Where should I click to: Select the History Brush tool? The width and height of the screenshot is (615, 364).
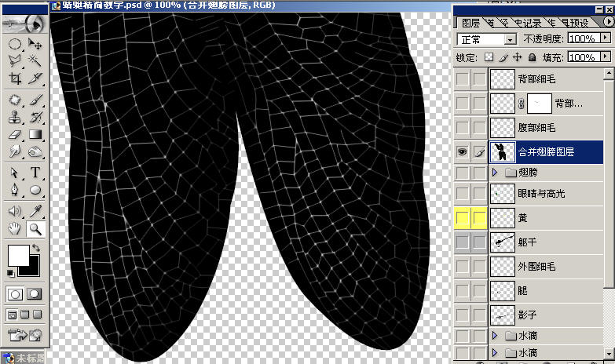pyautogui.click(x=35, y=117)
